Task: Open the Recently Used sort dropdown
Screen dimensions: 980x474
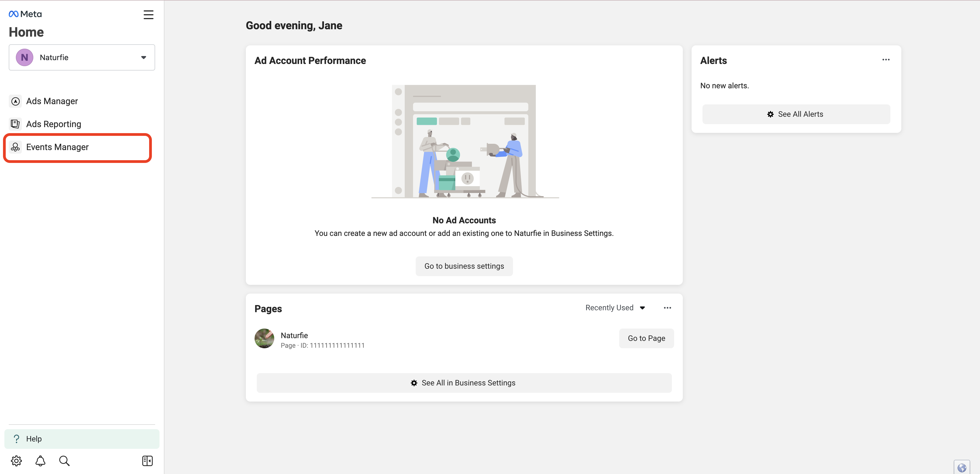Action: [x=615, y=308]
